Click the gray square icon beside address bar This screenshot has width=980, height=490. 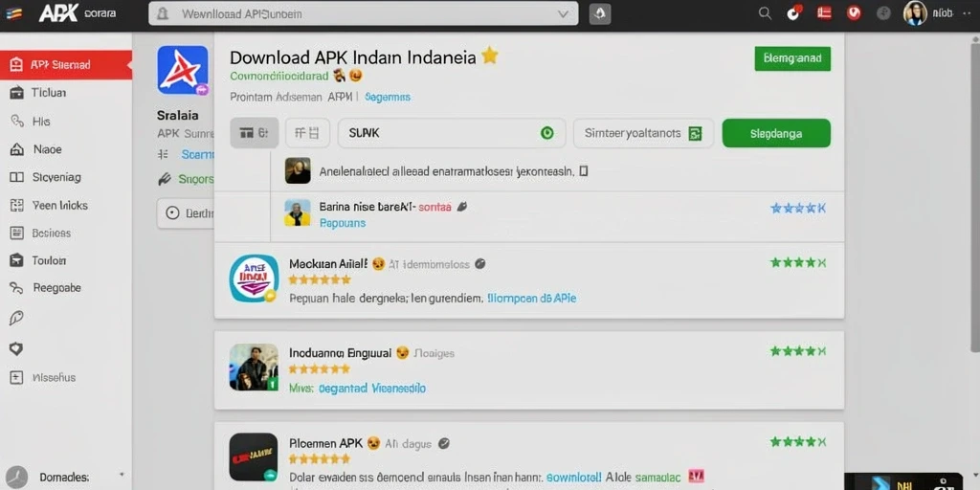600,13
